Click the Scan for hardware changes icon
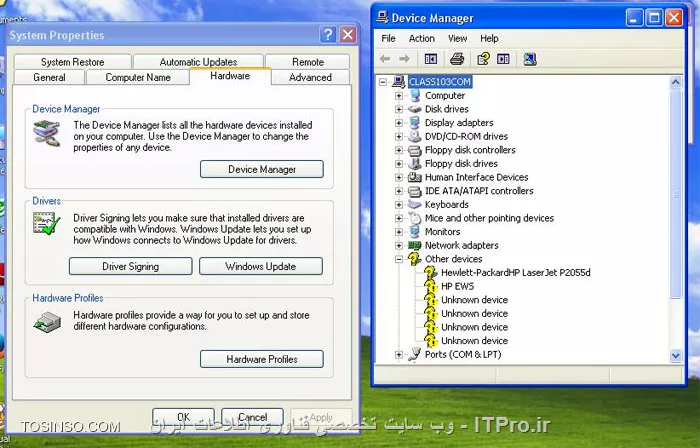This screenshot has height=448, width=700. (x=530, y=59)
